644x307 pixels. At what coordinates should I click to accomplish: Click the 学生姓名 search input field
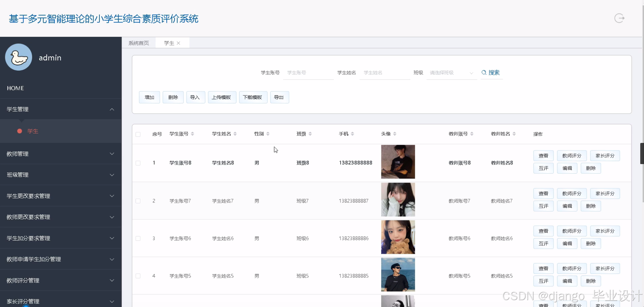coord(385,73)
